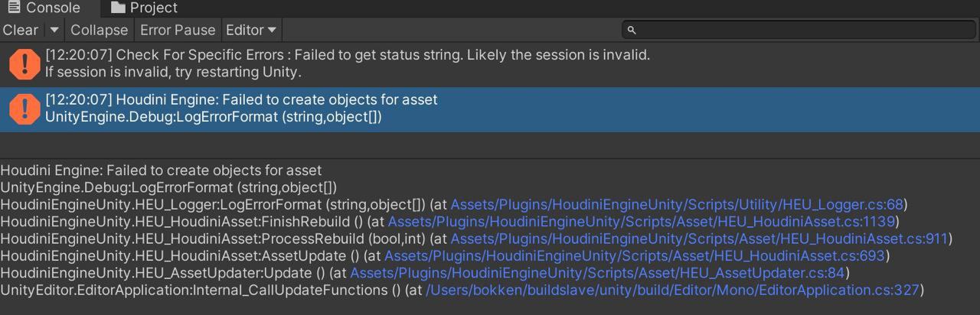The width and height of the screenshot is (980, 315).
Task: Open the Clear options dropdown arrow
Action: point(54,30)
